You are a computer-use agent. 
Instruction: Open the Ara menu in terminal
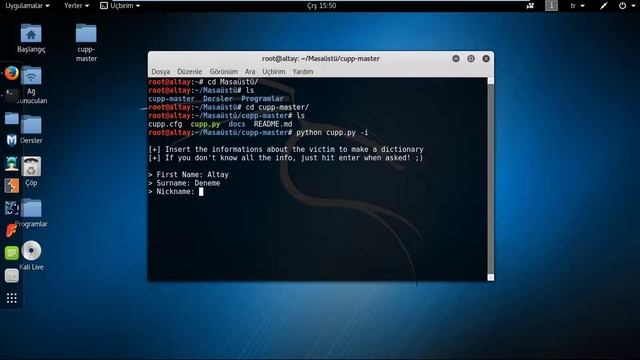point(250,71)
